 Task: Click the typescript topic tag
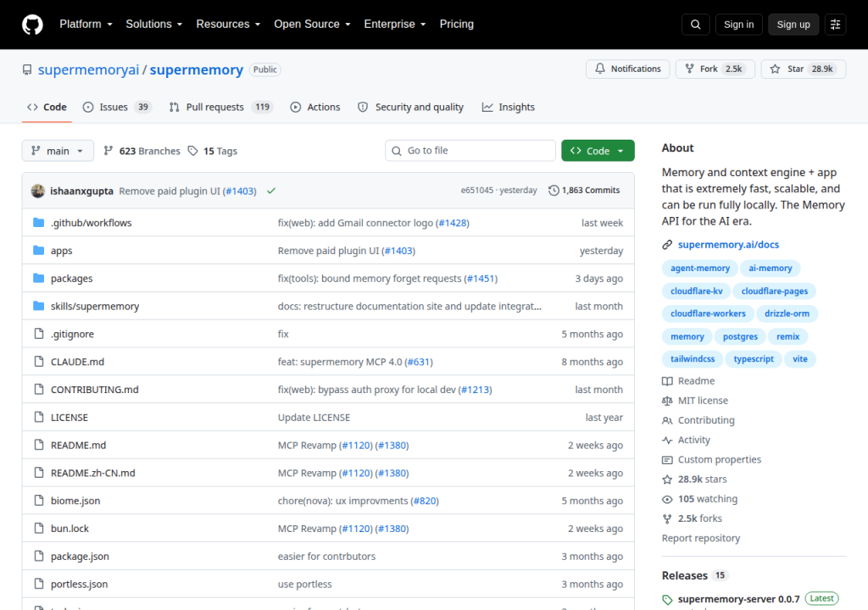click(x=754, y=358)
